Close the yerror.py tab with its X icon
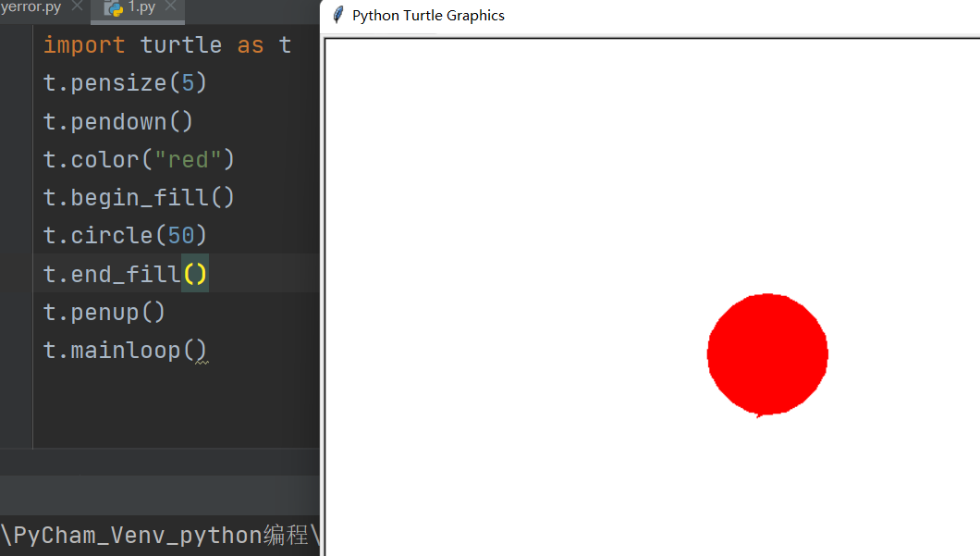The height and width of the screenshot is (556, 980). (78, 6)
